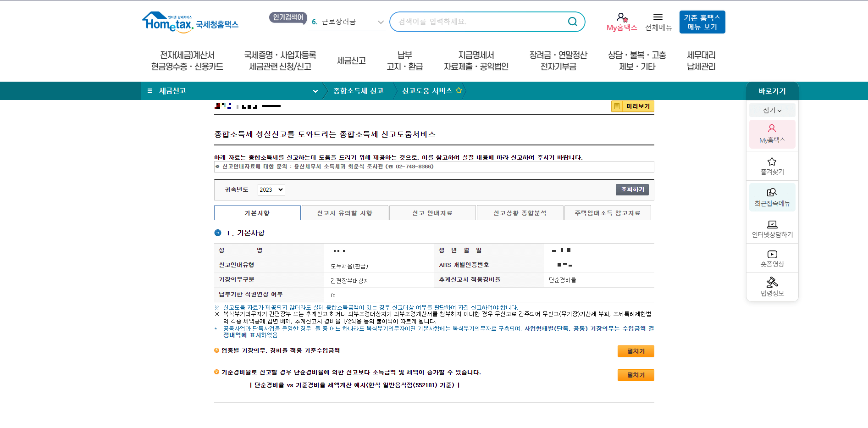The image size is (868, 428).
Task: Open the 지급명세서 자료제출·공익법인 menu
Action: [475, 60]
